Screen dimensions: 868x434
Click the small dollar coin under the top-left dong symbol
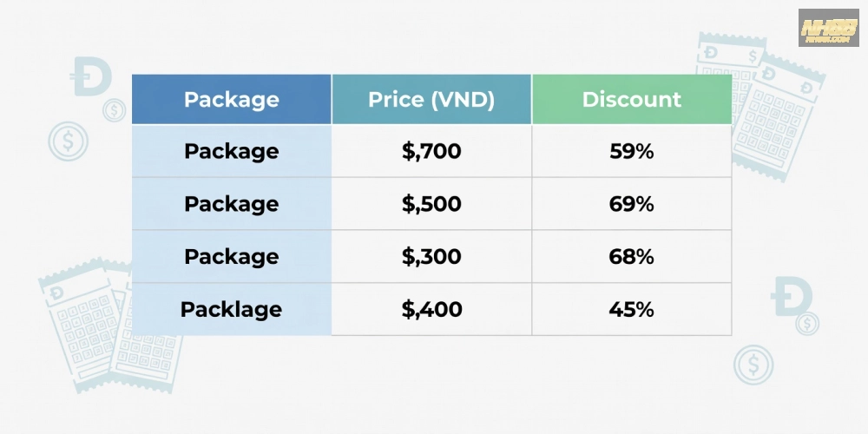coord(114,110)
